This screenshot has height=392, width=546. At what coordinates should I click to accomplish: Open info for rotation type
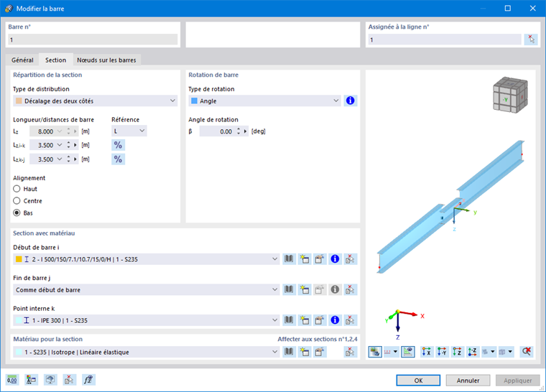click(x=350, y=101)
